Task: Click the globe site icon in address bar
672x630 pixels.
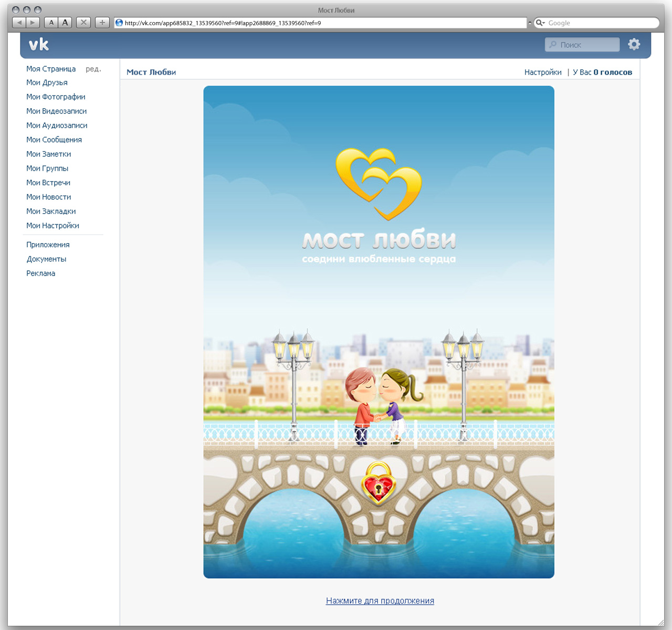Action: coord(119,23)
